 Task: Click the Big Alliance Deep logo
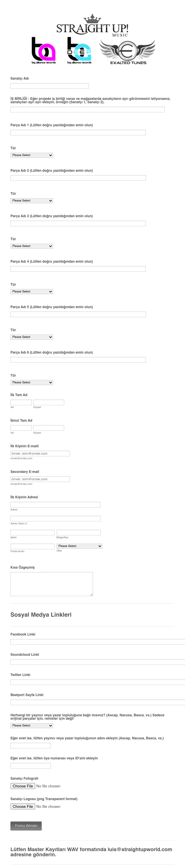79,51
